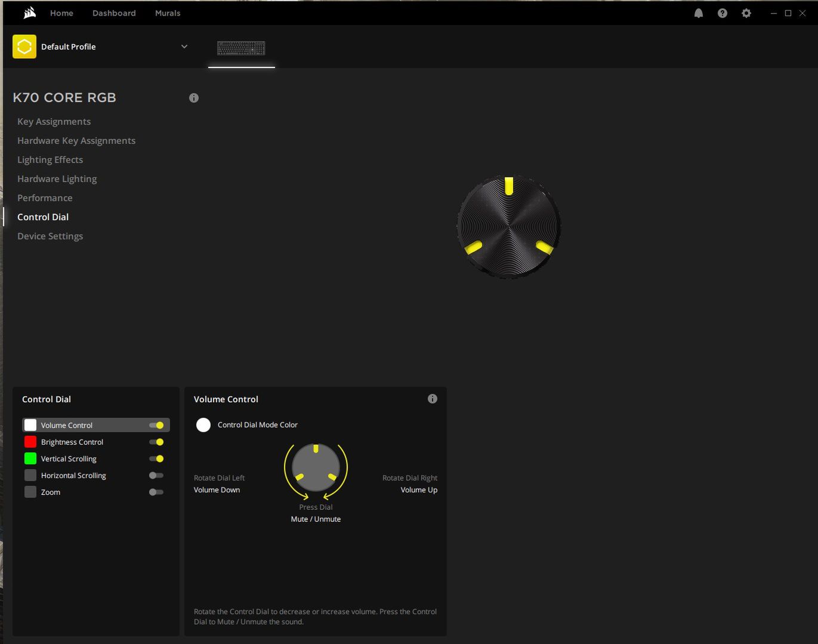The image size is (818, 644).
Task: Select the Volume Control mode row
Action: (x=96, y=425)
